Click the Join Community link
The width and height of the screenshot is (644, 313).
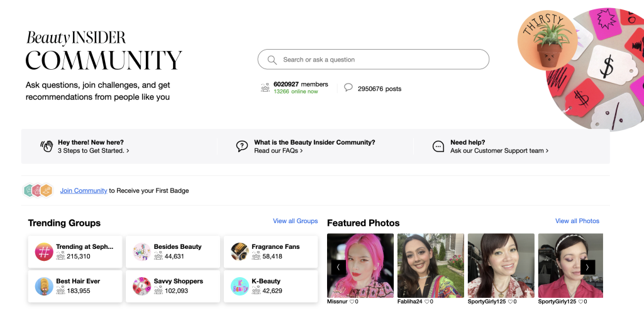point(84,190)
